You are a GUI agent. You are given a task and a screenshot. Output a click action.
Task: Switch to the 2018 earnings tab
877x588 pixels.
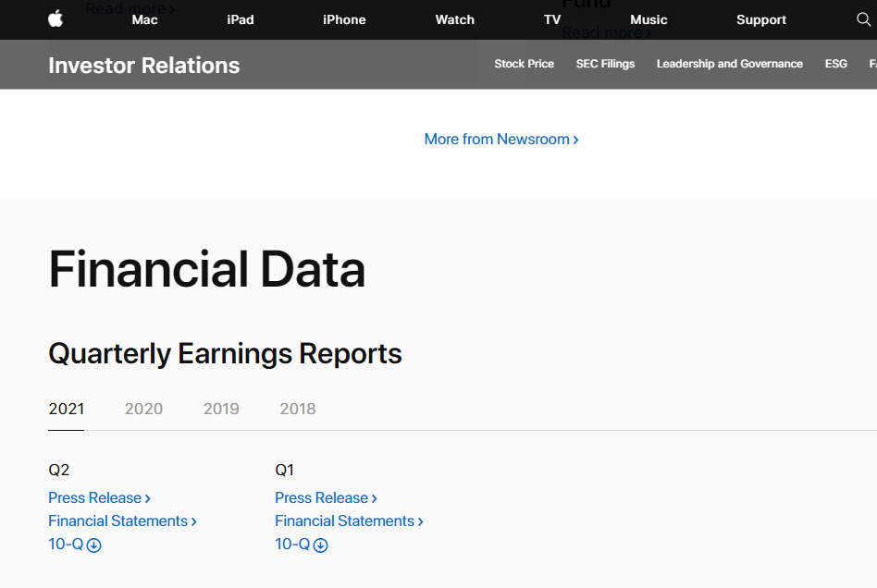tap(298, 409)
